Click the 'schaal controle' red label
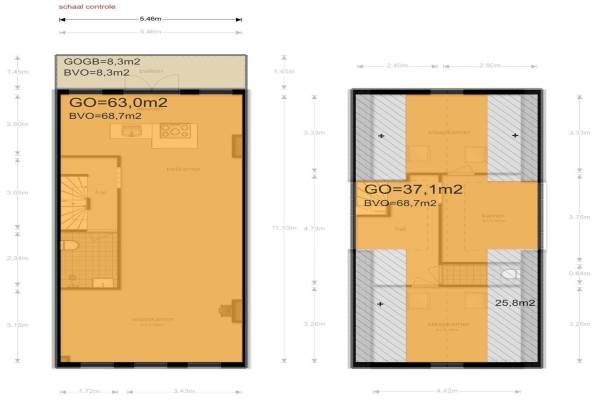The image size is (600, 400). [x=87, y=6]
